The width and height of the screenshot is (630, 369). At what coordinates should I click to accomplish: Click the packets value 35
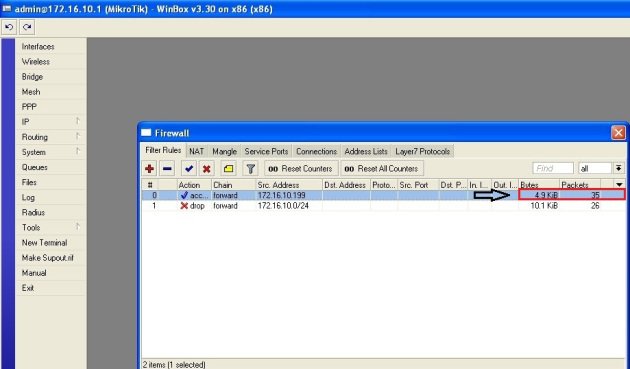point(595,195)
